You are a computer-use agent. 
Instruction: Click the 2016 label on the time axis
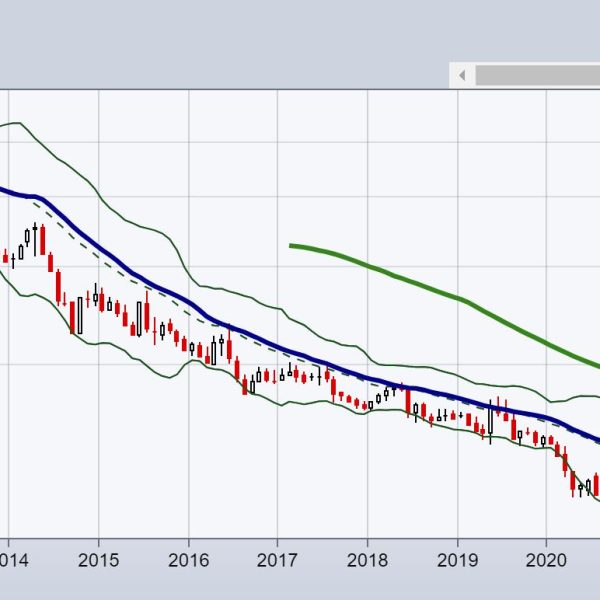pyautogui.click(x=188, y=559)
